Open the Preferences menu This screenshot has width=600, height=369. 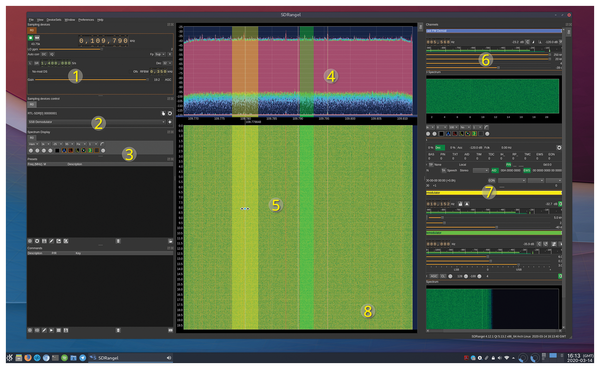[x=86, y=20]
